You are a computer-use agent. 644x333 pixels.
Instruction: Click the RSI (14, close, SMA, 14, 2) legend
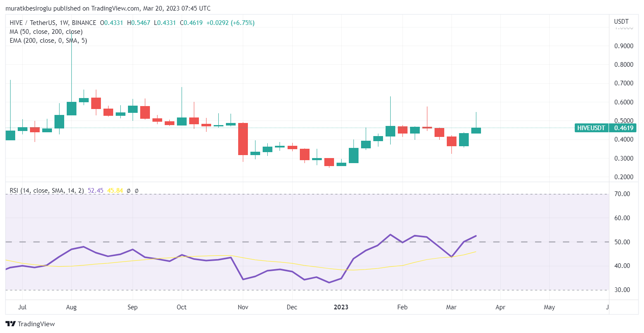[x=47, y=191]
